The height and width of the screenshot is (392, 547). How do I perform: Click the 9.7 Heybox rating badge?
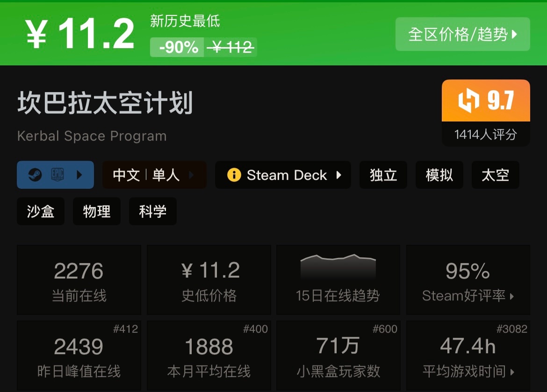pos(486,100)
